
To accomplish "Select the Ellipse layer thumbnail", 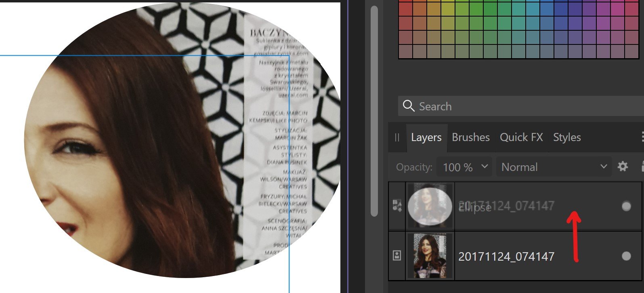I will click(x=430, y=206).
